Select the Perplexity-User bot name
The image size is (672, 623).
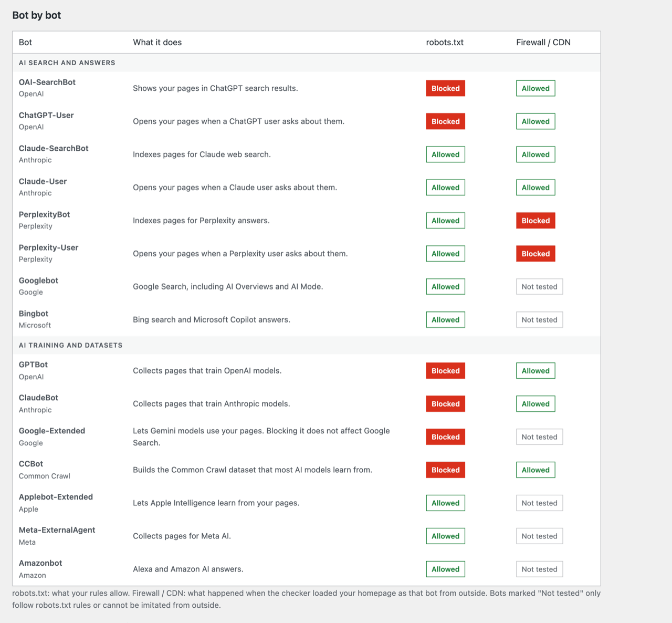click(49, 247)
